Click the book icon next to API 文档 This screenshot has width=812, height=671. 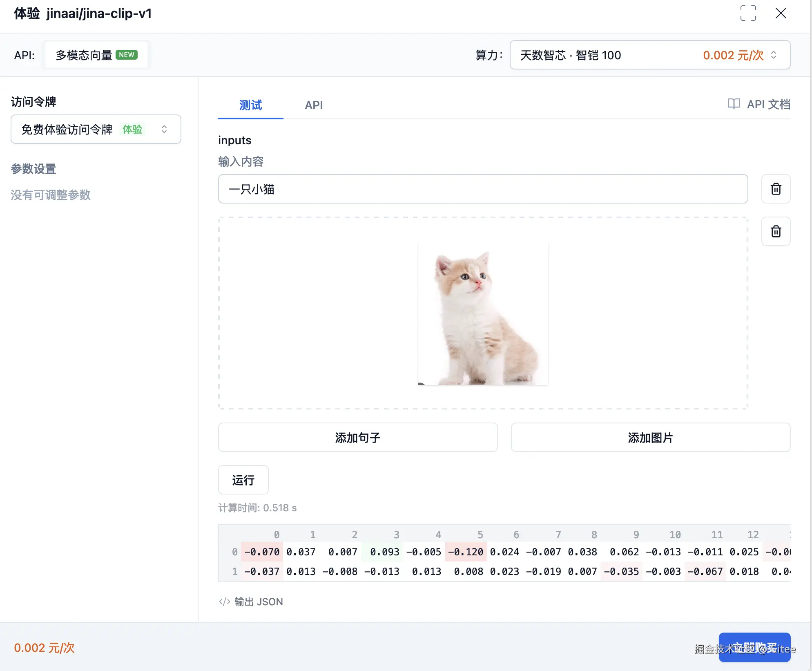[x=734, y=104]
